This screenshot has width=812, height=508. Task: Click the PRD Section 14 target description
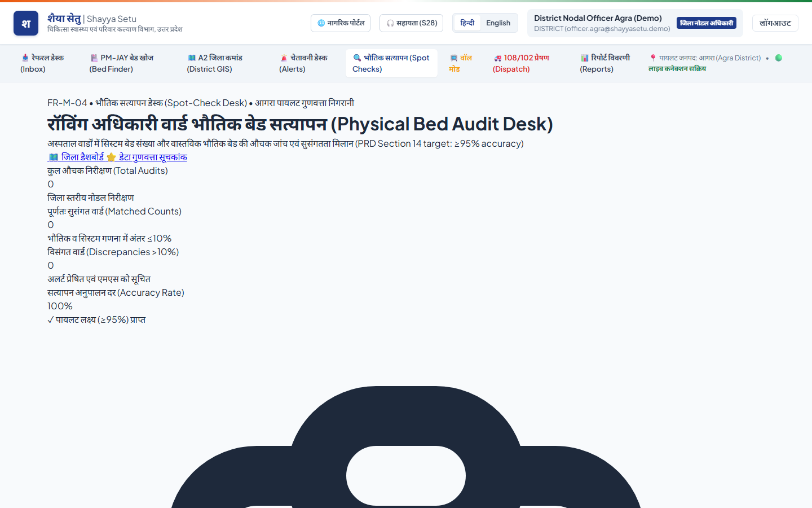pos(285,143)
